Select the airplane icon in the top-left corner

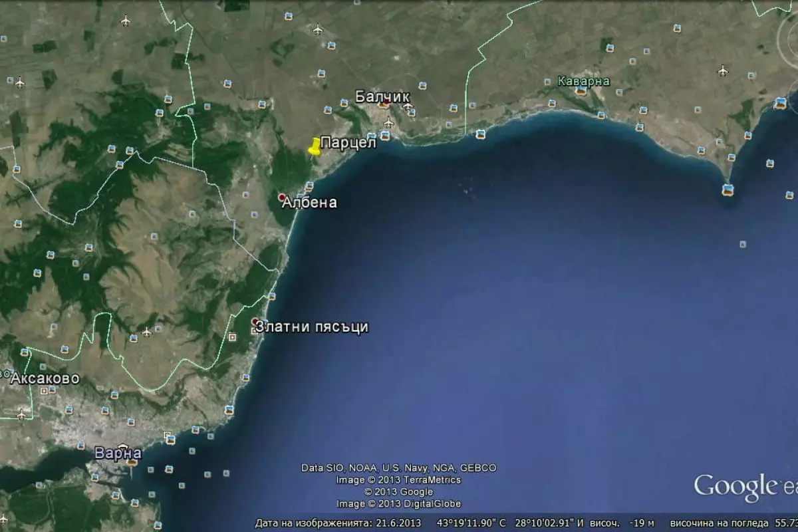point(125,21)
